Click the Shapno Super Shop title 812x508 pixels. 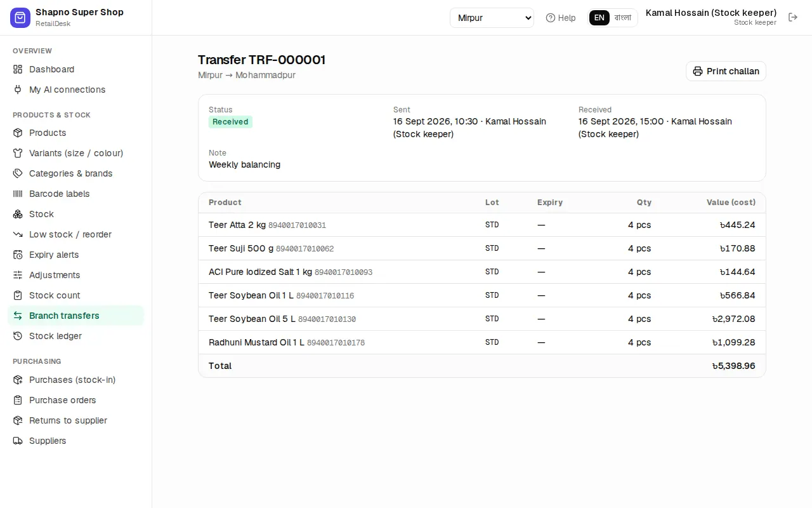click(79, 12)
